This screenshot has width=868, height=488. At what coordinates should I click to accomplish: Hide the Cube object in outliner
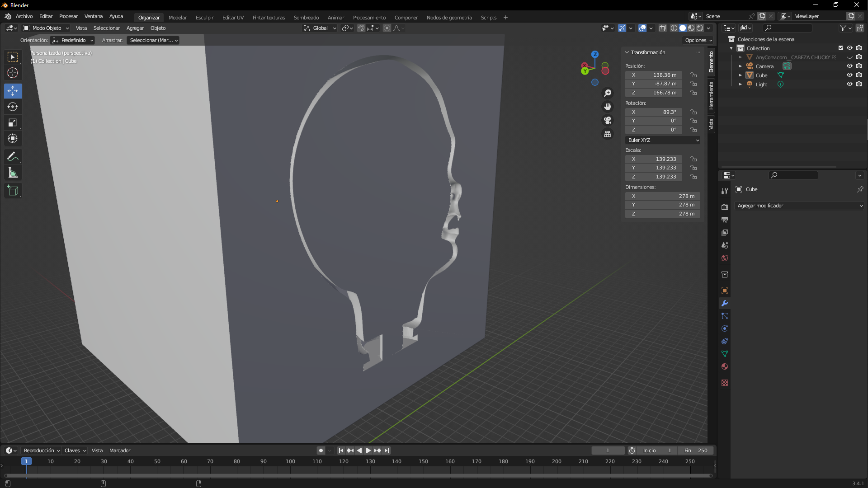tap(849, 75)
